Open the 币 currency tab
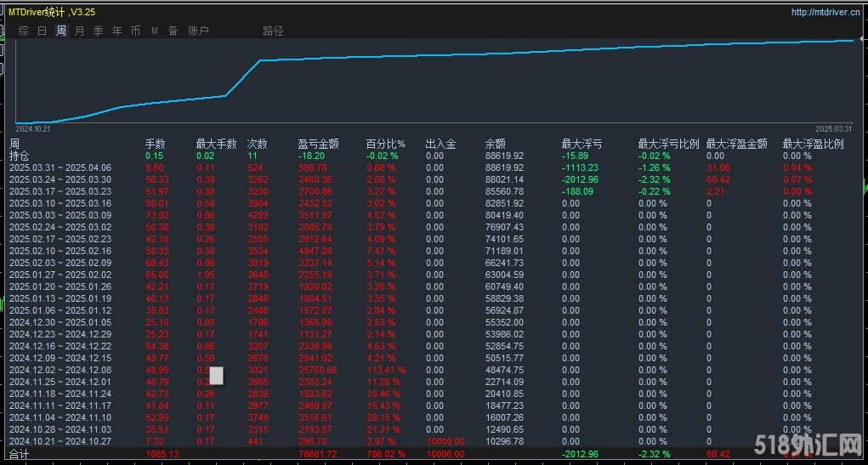The height and width of the screenshot is (465, 868). (x=136, y=31)
